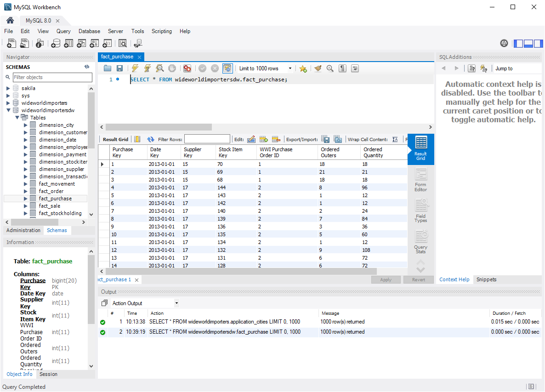Select the fact_sale table
Image resolution: width=545 pixels, height=392 pixels.
pyautogui.click(x=50, y=206)
